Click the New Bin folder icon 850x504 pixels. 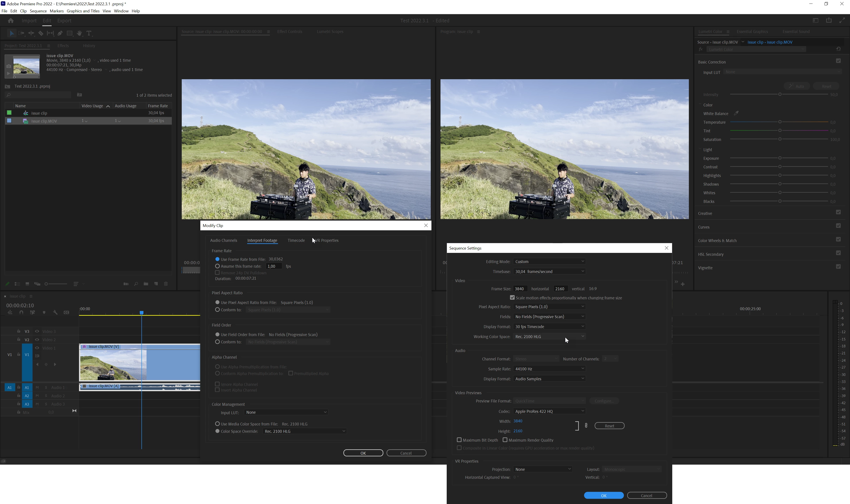(x=146, y=284)
